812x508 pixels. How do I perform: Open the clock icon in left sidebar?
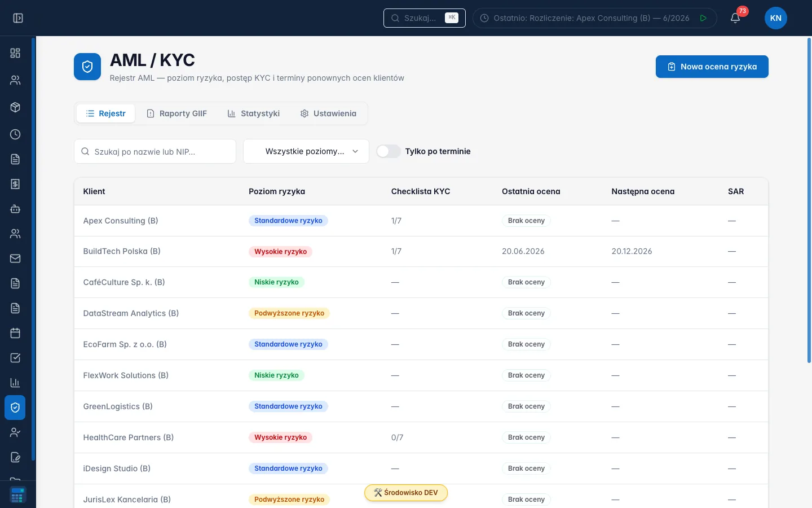(15, 134)
